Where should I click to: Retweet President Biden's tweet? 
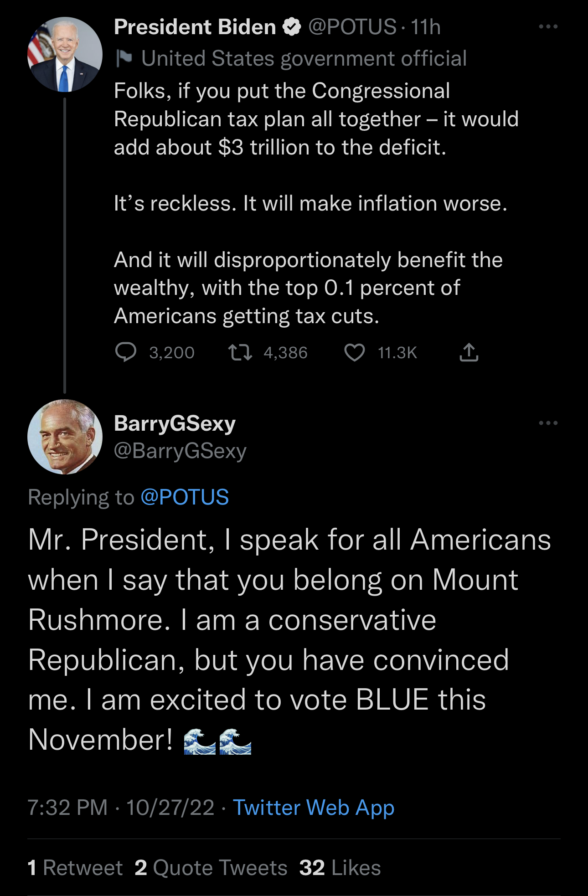click(240, 352)
